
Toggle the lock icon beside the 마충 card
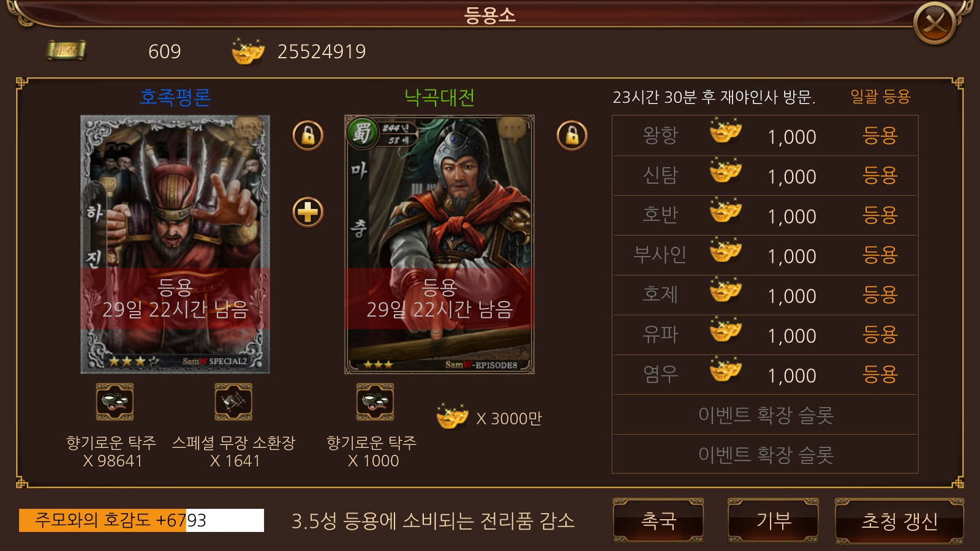(x=572, y=135)
